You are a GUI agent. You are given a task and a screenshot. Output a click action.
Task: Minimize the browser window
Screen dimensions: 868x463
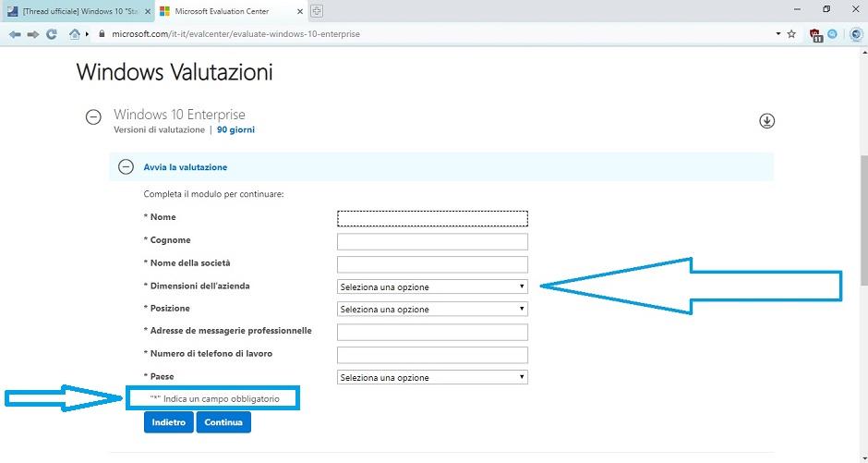click(797, 9)
